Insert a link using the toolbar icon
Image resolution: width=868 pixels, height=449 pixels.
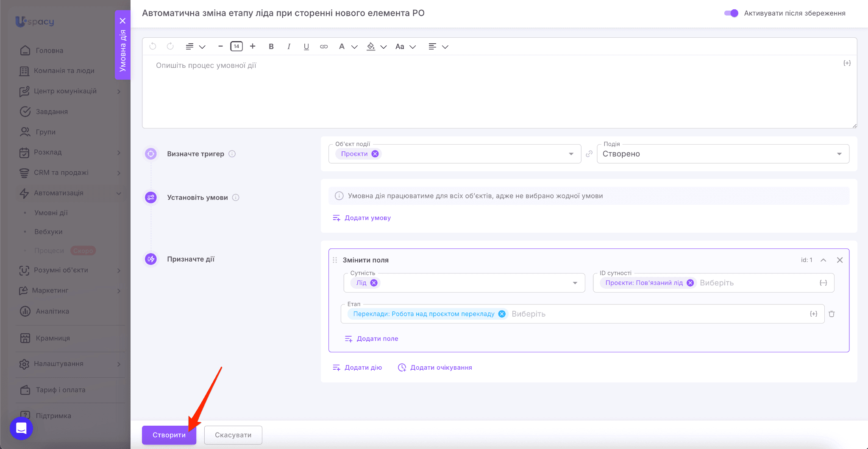tap(324, 47)
